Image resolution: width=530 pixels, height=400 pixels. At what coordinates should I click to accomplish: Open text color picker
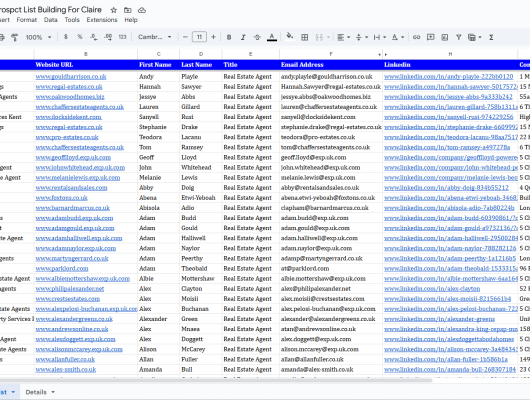pyautogui.click(x=272, y=37)
